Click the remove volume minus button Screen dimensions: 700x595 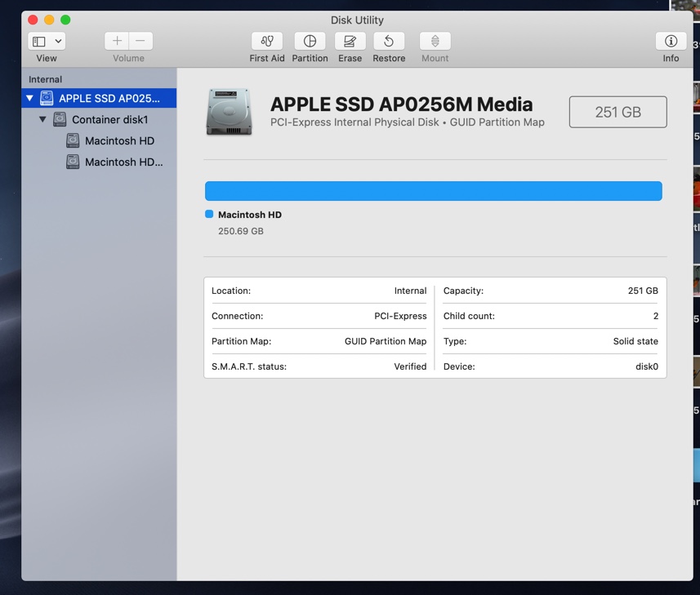[140, 41]
